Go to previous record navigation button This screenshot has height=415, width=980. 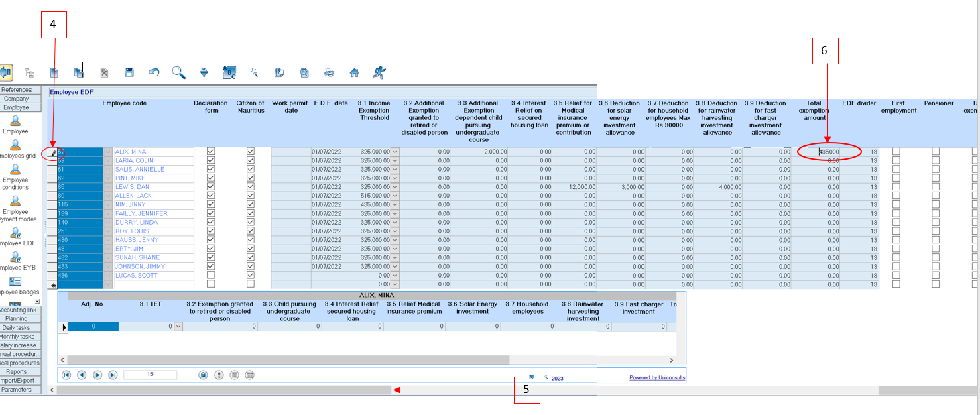pos(82,375)
